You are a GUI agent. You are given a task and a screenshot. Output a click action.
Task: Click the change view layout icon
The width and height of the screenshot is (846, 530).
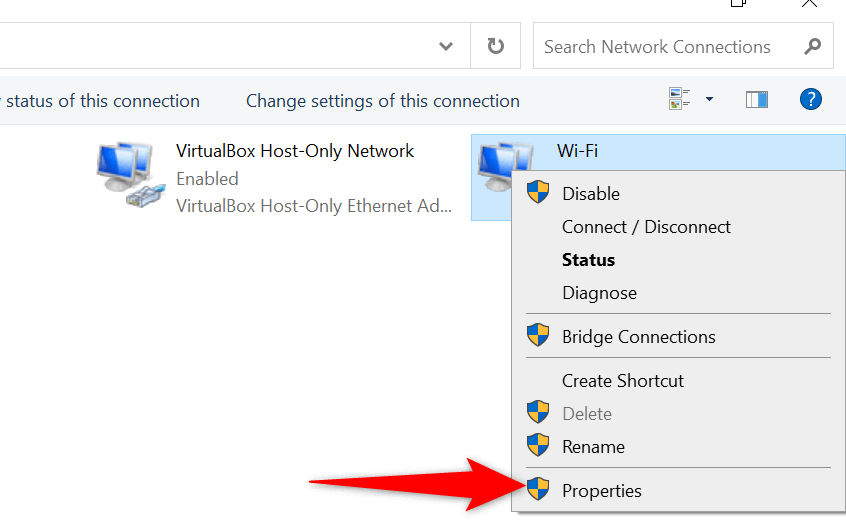click(680, 100)
